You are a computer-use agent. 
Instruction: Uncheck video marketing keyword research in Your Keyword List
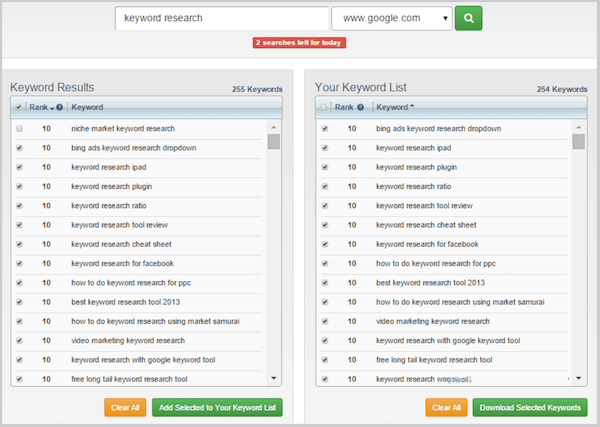(x=325, y=321)
